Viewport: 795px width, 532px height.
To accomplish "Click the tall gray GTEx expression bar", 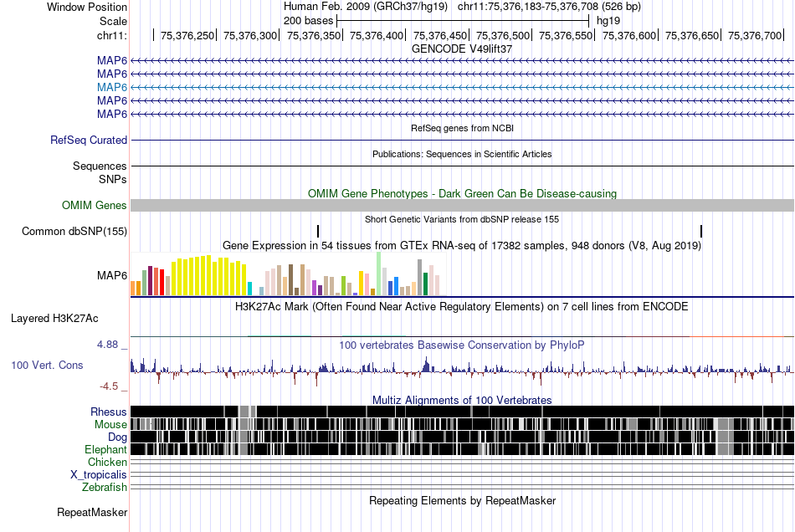I will [x=420, y=277].
